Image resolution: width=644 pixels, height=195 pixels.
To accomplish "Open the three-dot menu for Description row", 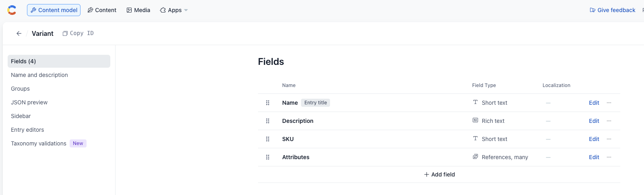I will pos(609,121).
